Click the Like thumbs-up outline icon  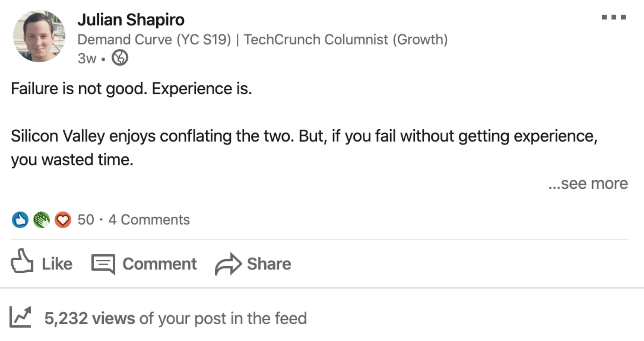tap(22, 261)
